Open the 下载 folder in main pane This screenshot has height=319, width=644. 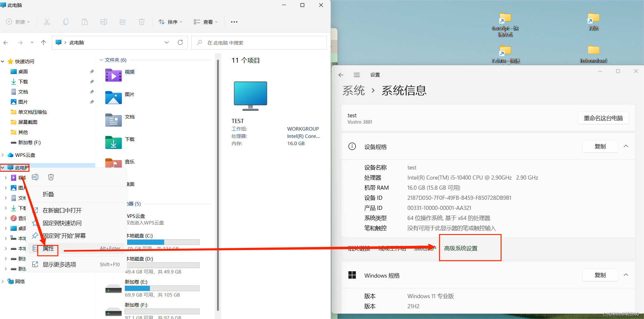tap(113, 143)
